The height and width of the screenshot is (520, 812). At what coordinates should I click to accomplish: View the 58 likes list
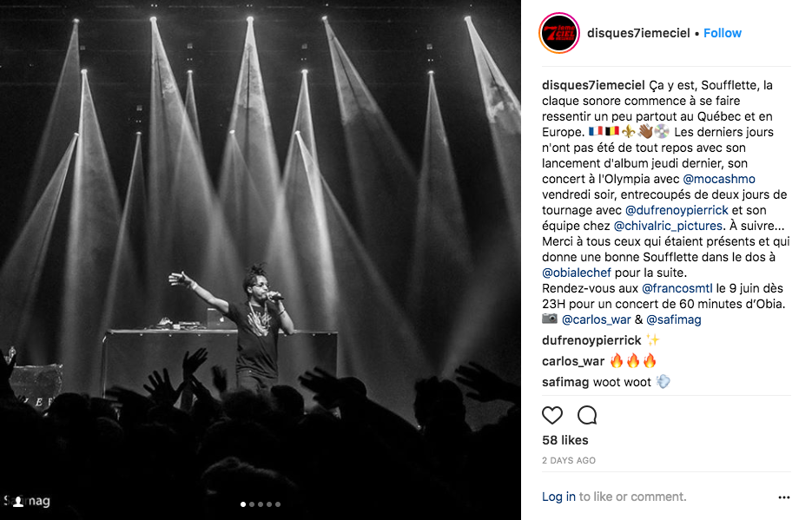(x=565, y=440)
